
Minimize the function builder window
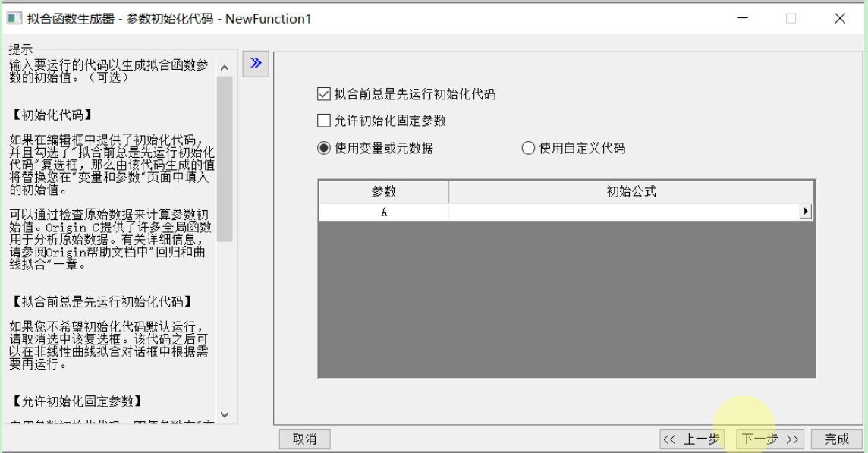(x=743, y=18)
